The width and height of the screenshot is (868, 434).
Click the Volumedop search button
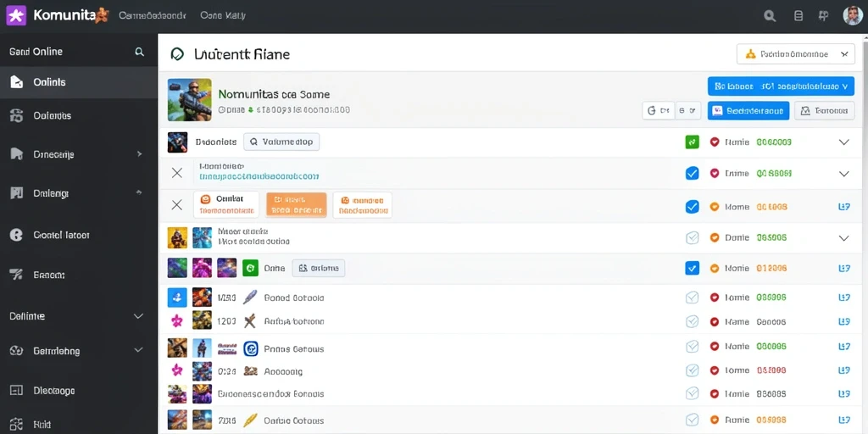click(281, 142)
